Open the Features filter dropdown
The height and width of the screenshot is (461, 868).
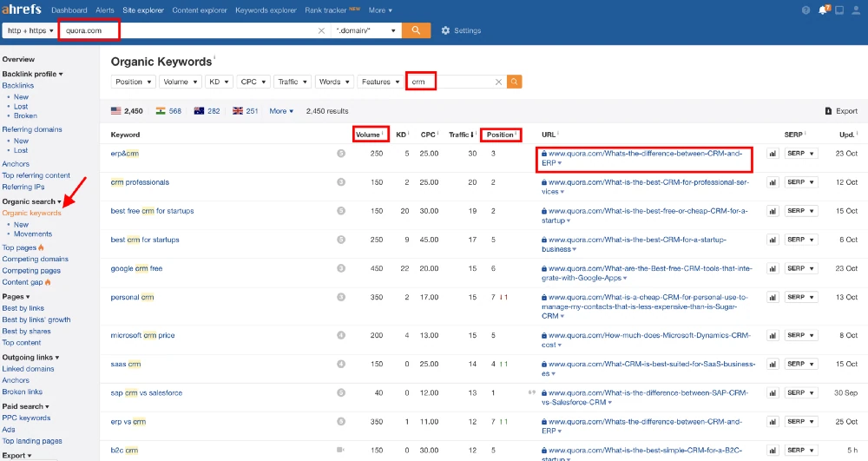(380, 82)
